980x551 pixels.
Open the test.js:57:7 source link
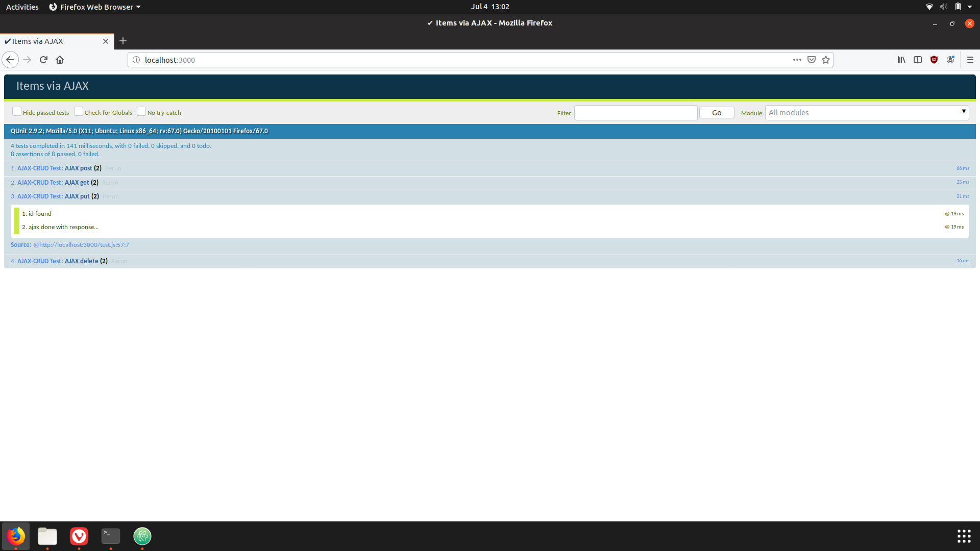coord(81,245)
